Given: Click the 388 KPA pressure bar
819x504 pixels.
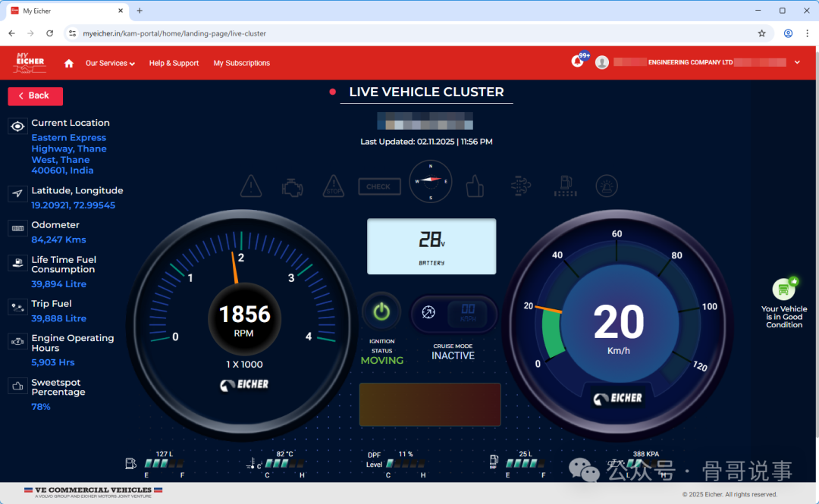Looking at the screenshot, I should [645, 463].
